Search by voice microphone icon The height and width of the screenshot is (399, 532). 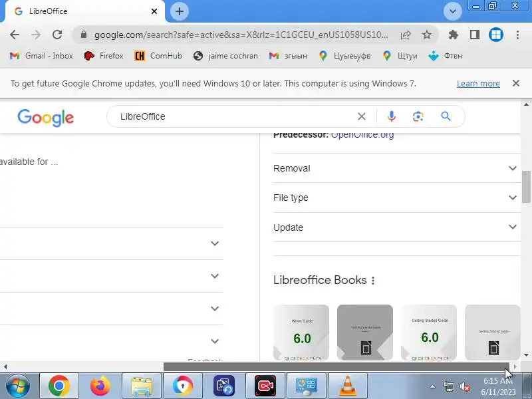[391, 116]
